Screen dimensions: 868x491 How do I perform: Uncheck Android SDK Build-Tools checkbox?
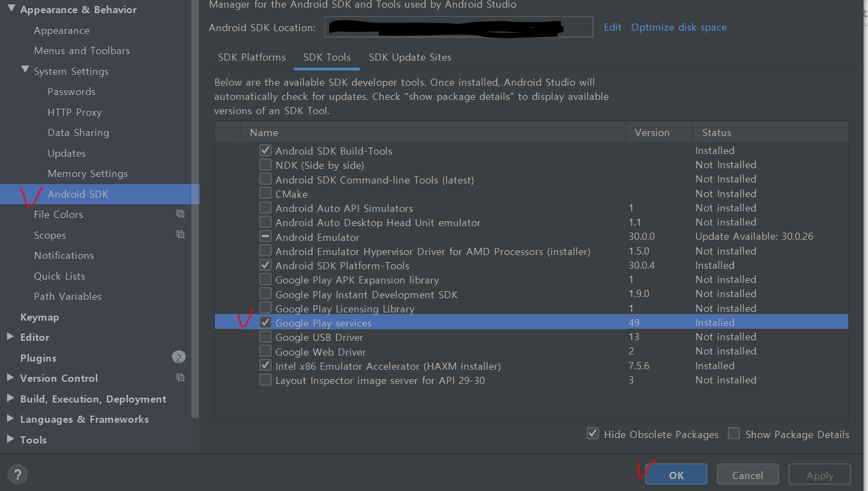pyautogui.click(x=265, y=150)
